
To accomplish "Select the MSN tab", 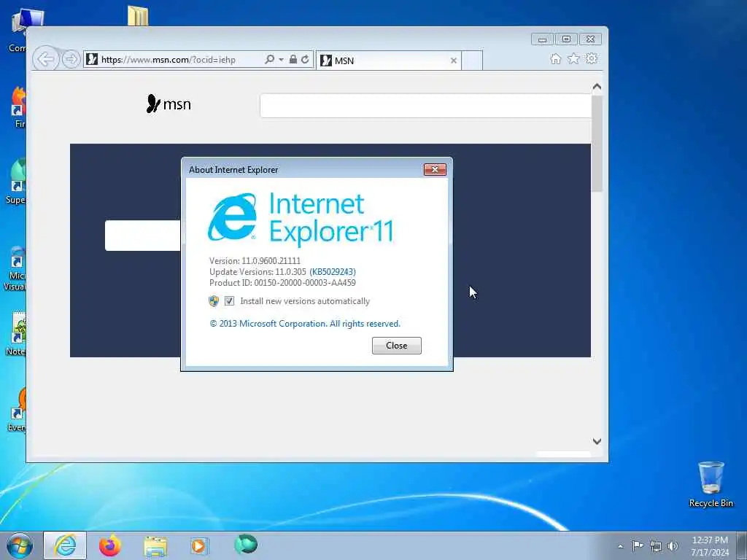I will [388, 61].
